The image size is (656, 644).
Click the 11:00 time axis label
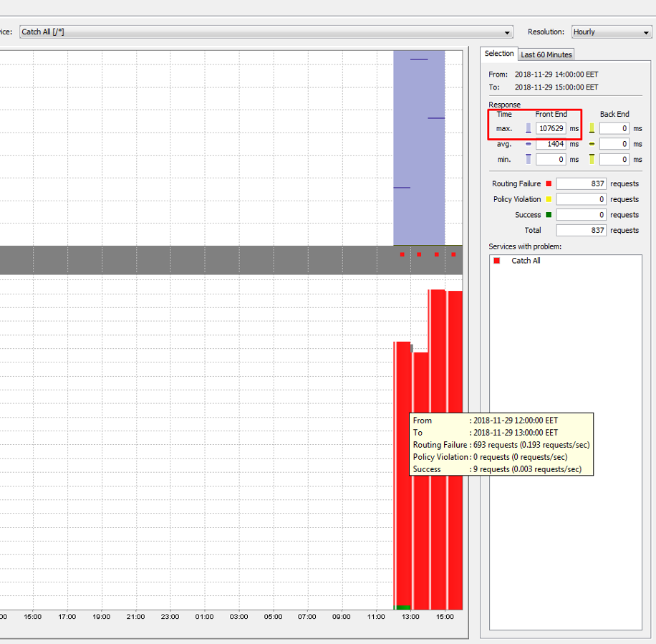(x=376, y=617)
